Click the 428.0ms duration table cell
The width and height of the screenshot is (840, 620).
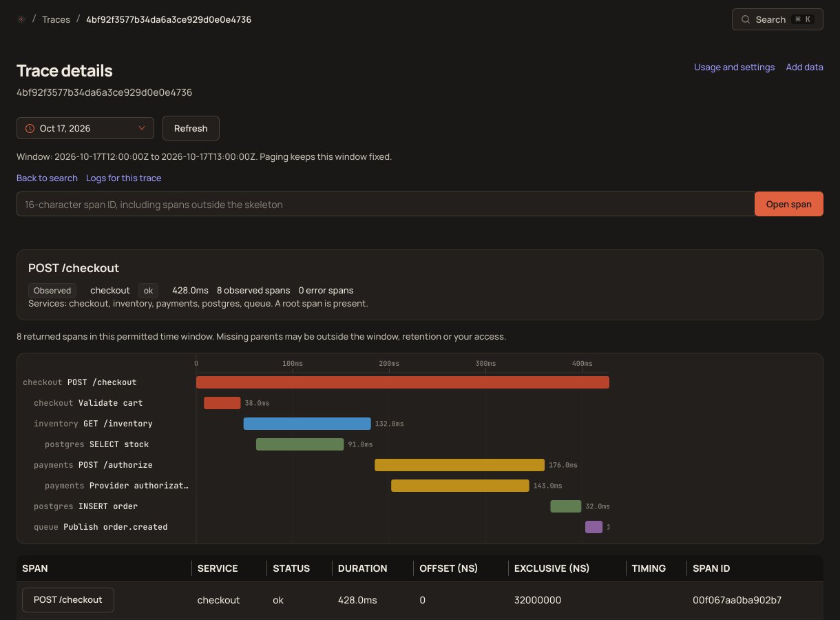(x=357, y=600)
